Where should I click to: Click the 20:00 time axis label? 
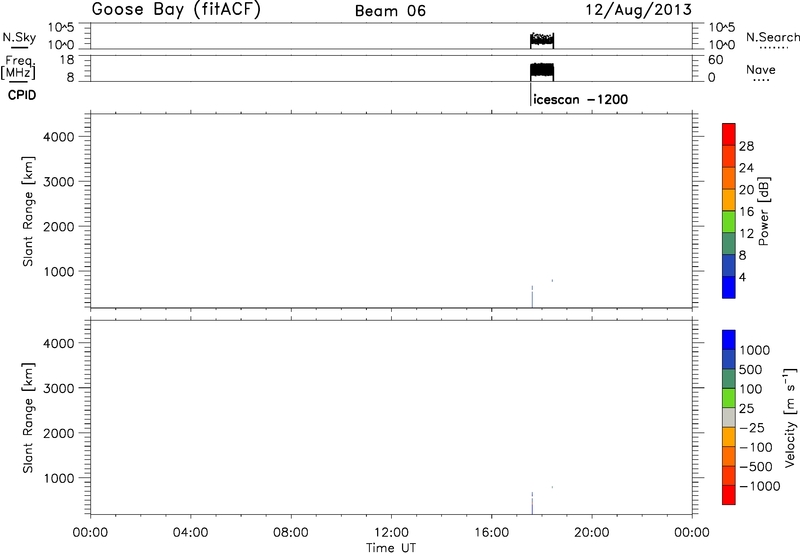[x=592, y=533]
